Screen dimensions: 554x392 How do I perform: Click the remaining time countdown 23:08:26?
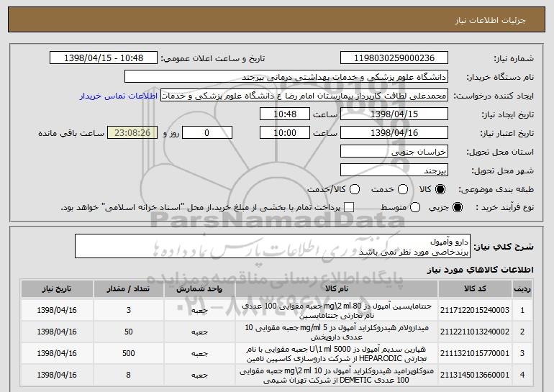point(132,133)
